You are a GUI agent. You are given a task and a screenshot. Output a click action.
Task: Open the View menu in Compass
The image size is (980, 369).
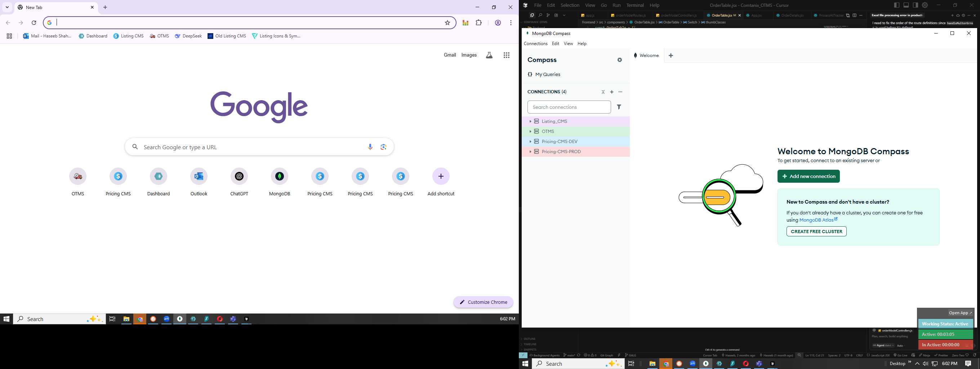[569, 44]
